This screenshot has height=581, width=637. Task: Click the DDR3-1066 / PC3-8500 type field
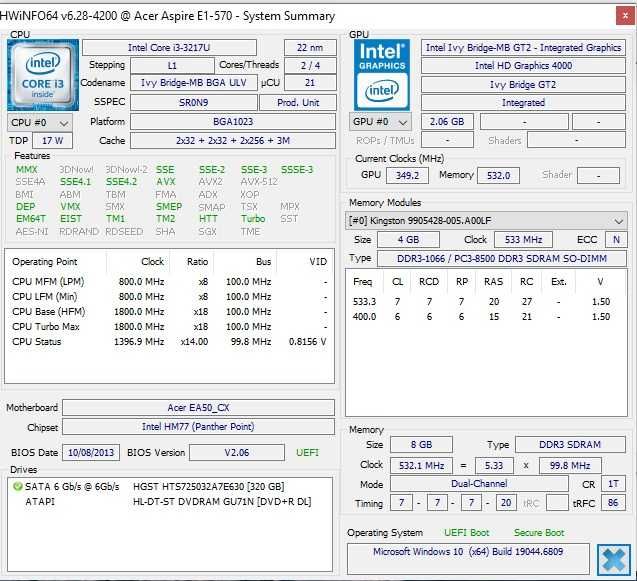[x=502, y=258]
